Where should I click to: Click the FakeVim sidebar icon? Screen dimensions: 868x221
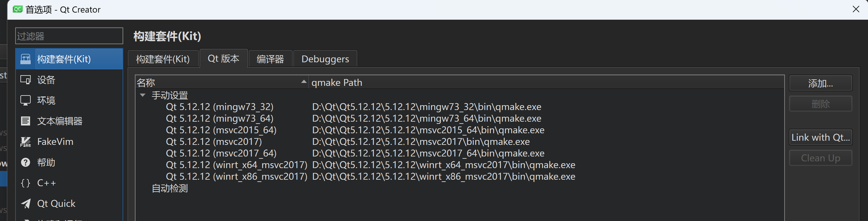(26, 142)
